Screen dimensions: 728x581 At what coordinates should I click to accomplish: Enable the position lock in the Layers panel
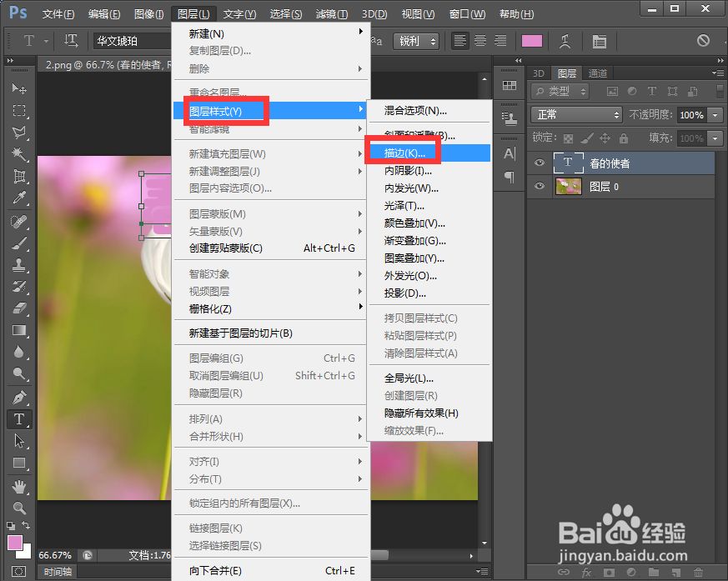[x=605, y=138]
